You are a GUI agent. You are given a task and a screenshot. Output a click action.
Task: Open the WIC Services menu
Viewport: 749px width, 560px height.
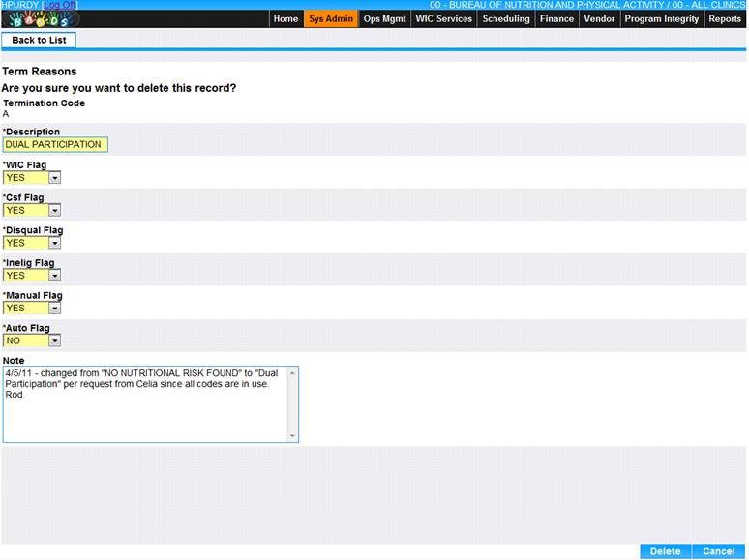444,19
